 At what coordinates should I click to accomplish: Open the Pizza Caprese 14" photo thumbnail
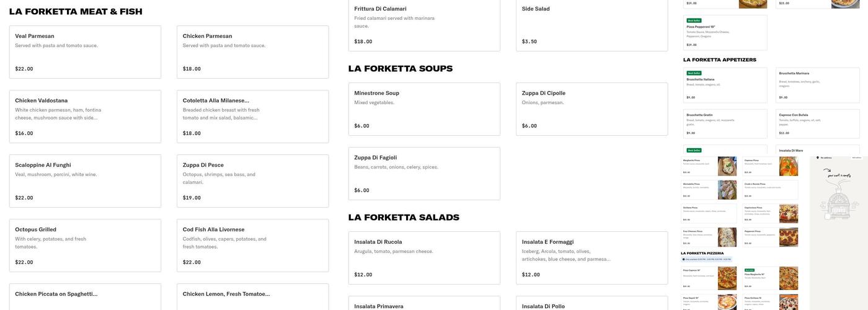click(727, 278)
